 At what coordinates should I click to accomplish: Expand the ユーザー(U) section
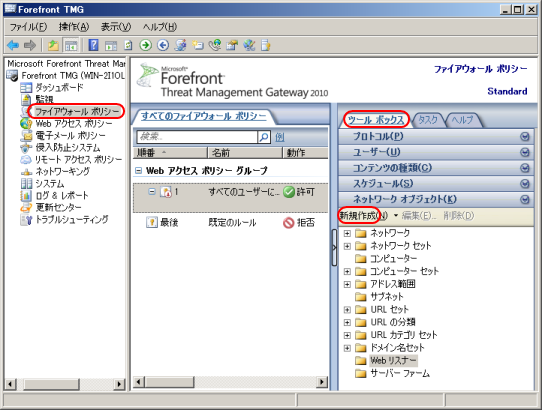coord(437,152)
